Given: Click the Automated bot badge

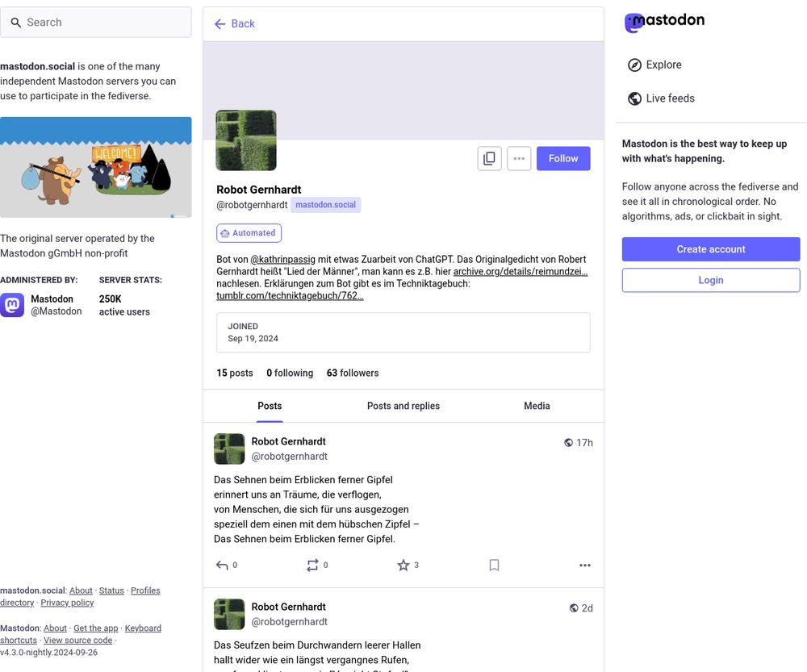Looking at the screenshot, I should coord(249,233).
